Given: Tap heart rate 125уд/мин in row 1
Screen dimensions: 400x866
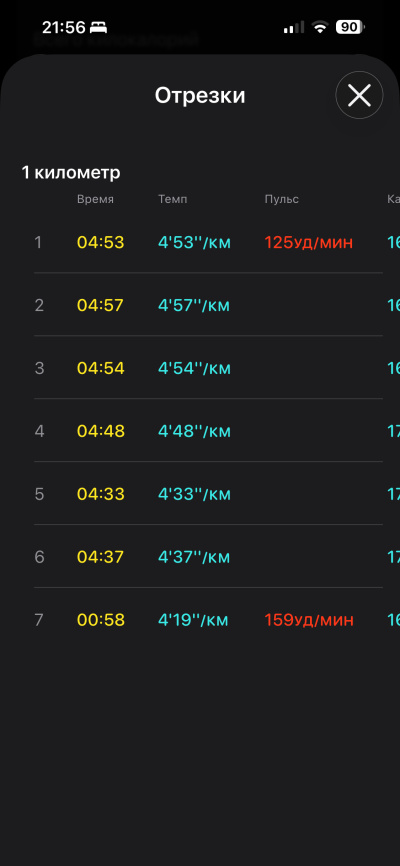Looking at the screenshot, I should pyautogui.click(x=308, y=242).
